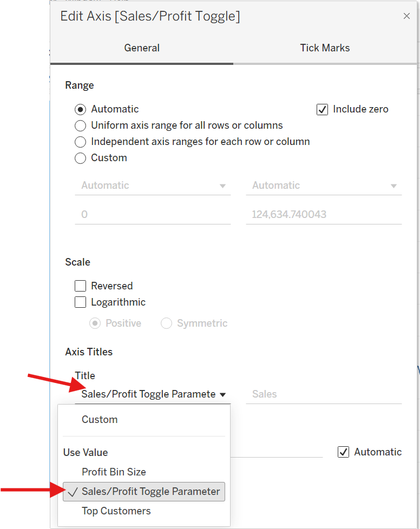Select the Automatic range radio button
This screenshot has width=420, height=529.
click(81, 109)
